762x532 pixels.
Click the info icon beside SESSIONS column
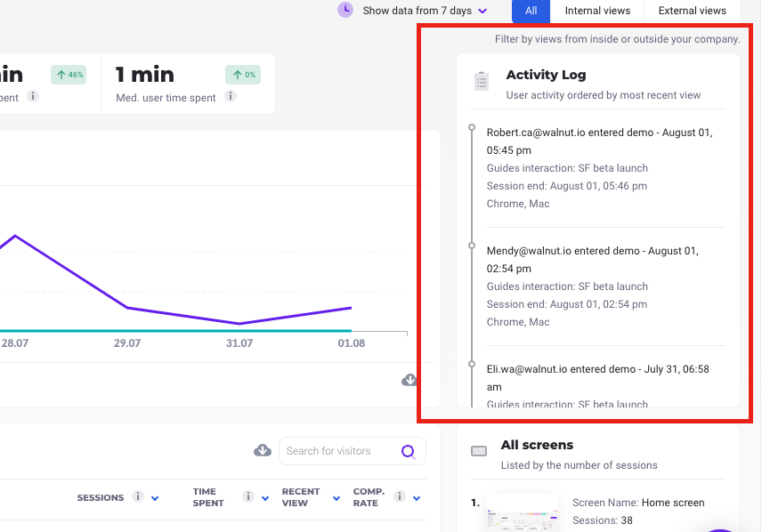[138, 496]
